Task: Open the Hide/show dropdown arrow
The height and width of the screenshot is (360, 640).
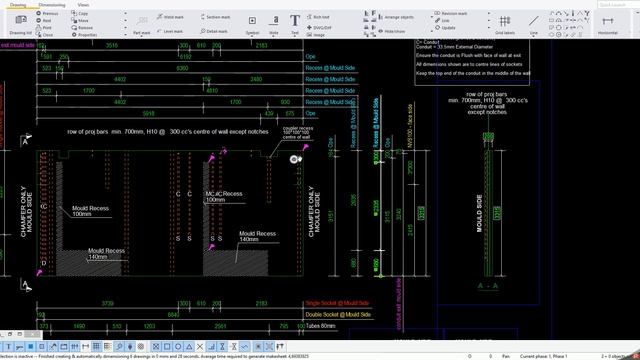Action: (x=432, y=31)
